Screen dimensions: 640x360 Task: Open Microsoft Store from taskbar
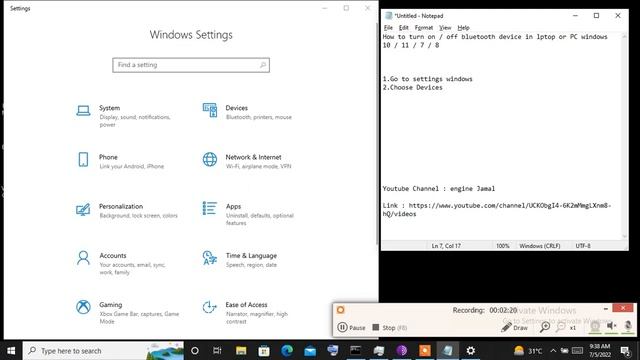point(264,351)
